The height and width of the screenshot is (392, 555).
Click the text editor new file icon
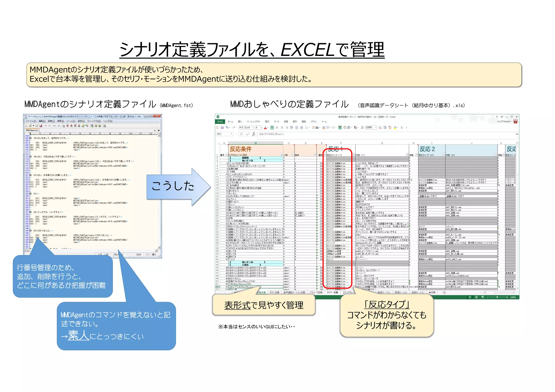click(26, 126)
